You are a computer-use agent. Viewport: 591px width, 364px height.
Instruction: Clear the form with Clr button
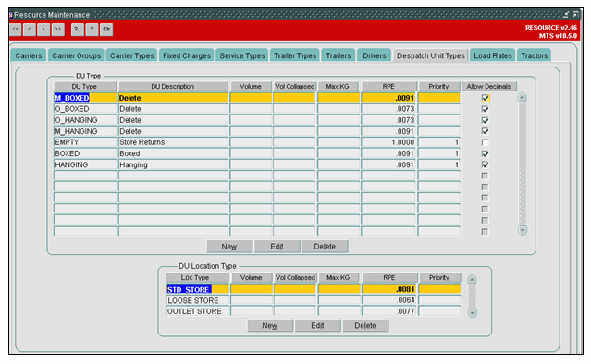pyautogui.click(x=106, y=30)
